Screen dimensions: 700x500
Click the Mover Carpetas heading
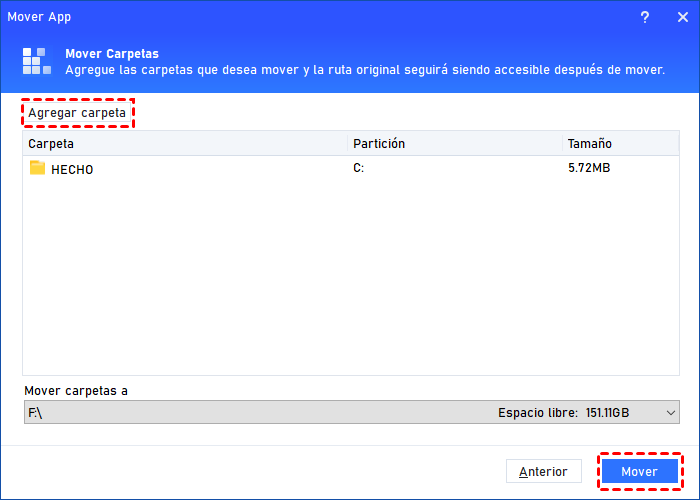(112, 53)
